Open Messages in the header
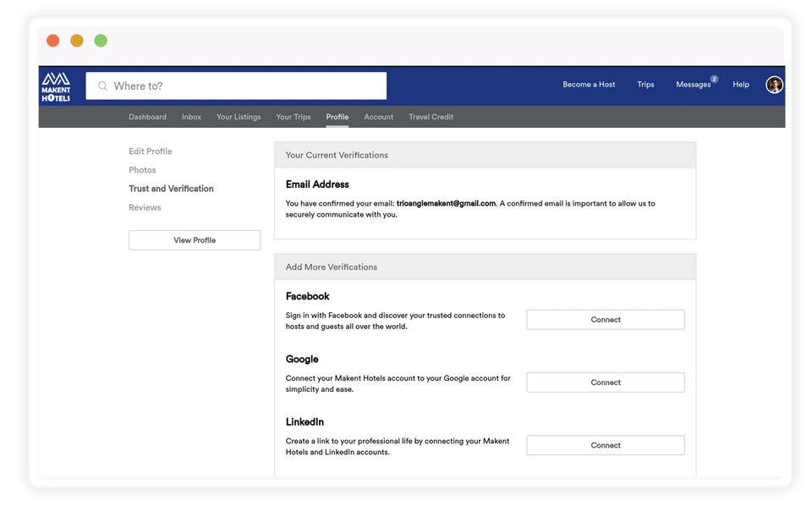This screenshot has width=812, height=528. click(x=693, y=85)
